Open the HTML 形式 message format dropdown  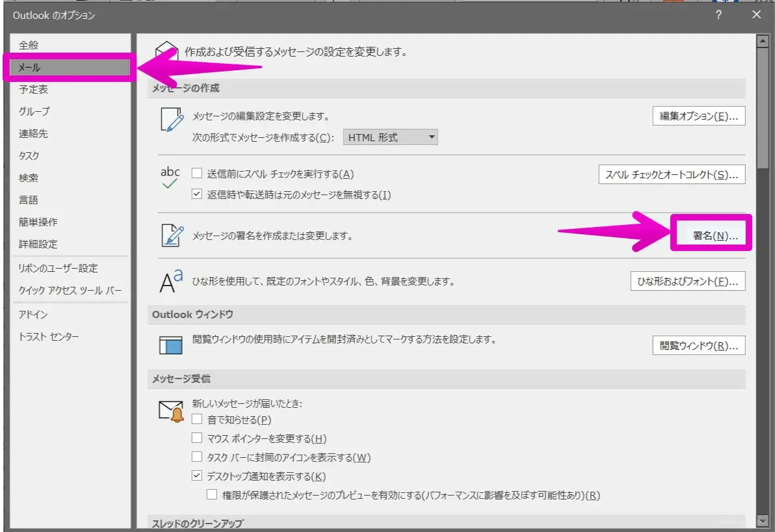pyautogui.click(x=391, y=137)
